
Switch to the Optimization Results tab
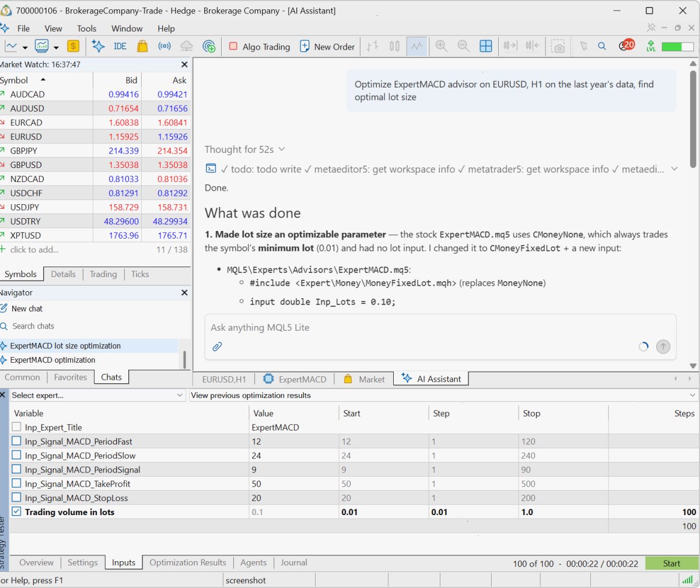pos(188,562)
